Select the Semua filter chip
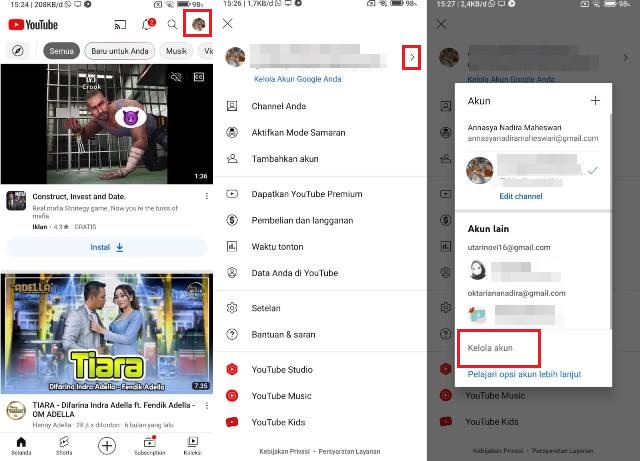This screenshot has height=461, width=640. (x=62, y=51)
